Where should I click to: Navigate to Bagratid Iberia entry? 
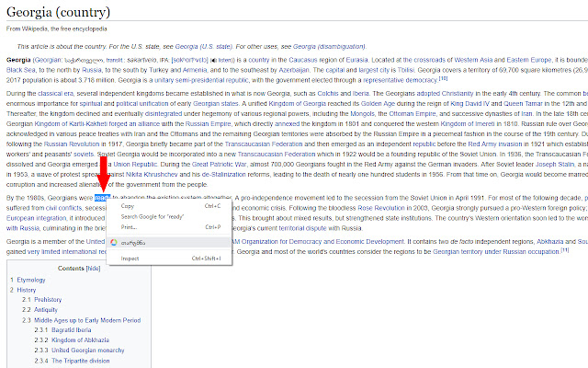click(x=73, y=331)
